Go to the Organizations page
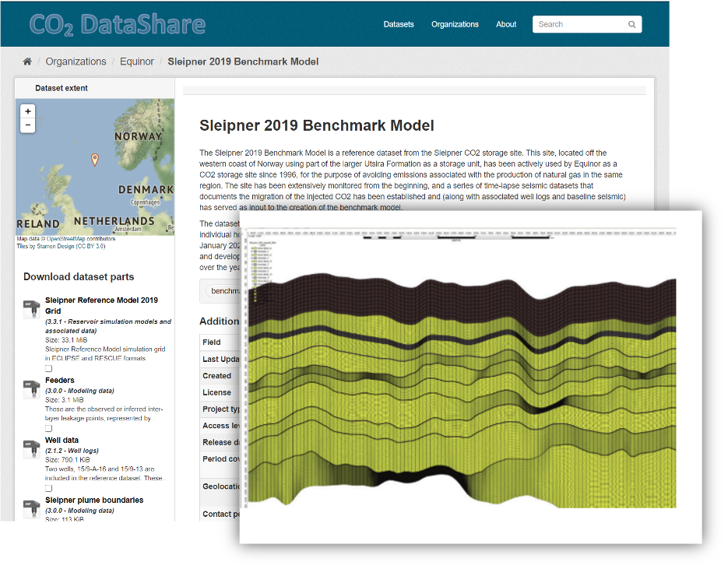The image size is (728, 569). (455, 25)
